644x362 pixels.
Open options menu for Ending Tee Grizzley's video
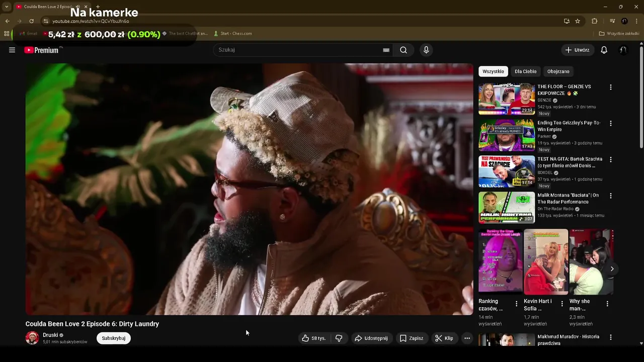click(611, 123)
